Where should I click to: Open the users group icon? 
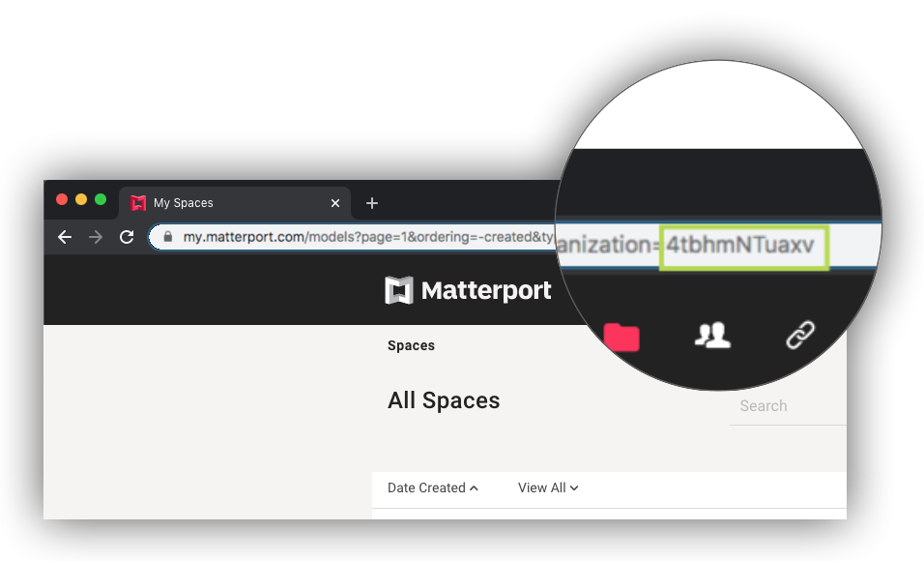click(x=712, y=335)
